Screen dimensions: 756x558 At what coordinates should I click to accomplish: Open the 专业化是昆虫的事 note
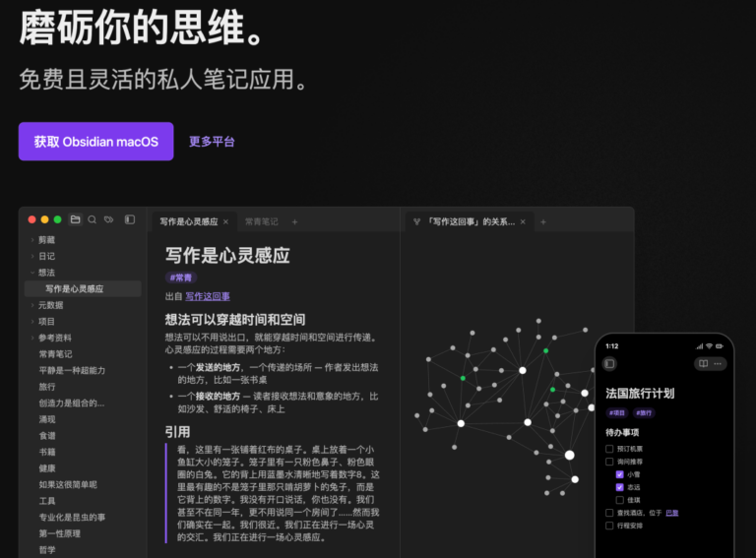coord(72,518)
